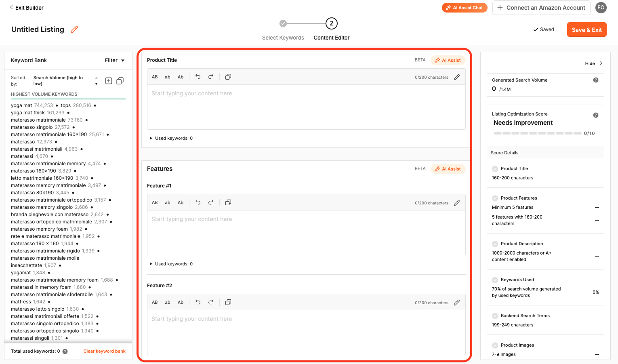The image size is (618, 364).
Task: Expand Used keywords under Product Title
Action: point(171,138)
